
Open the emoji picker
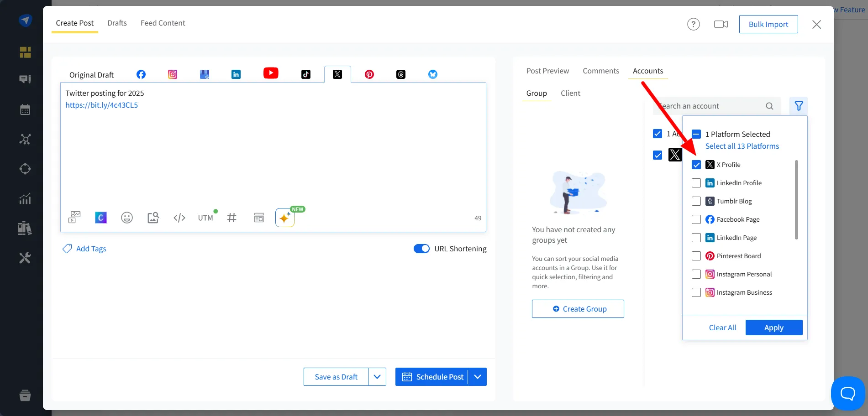pyautogui.click(x=127, y=218)
